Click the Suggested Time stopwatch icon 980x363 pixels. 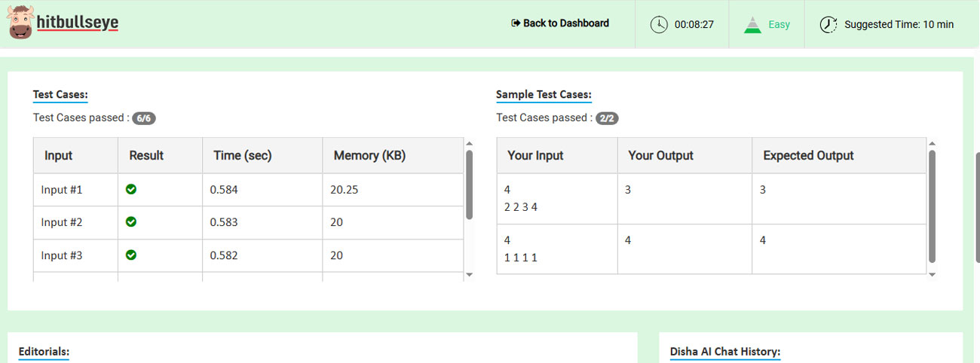click(828, 24)
